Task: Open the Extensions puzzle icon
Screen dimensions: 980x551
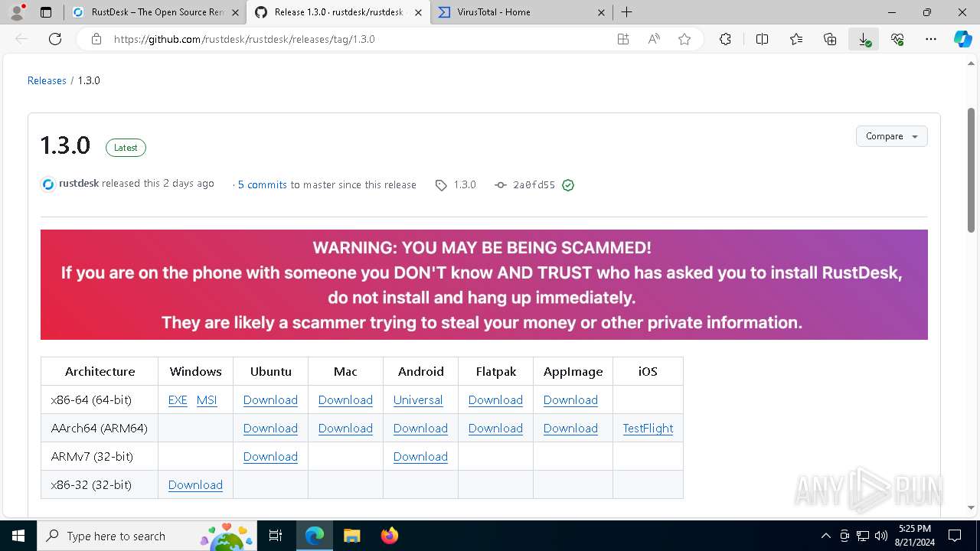Action: 725,39
